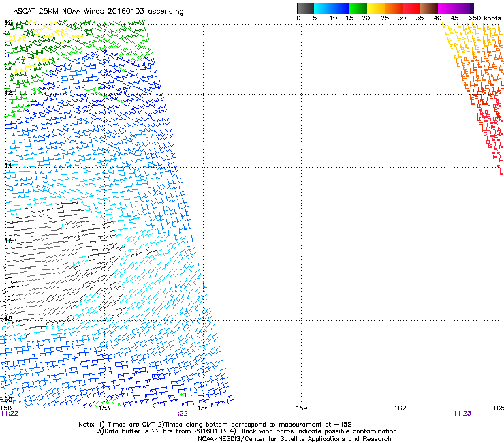Click legend scale value '10'

pyautogui.click(x=333, y=18)
